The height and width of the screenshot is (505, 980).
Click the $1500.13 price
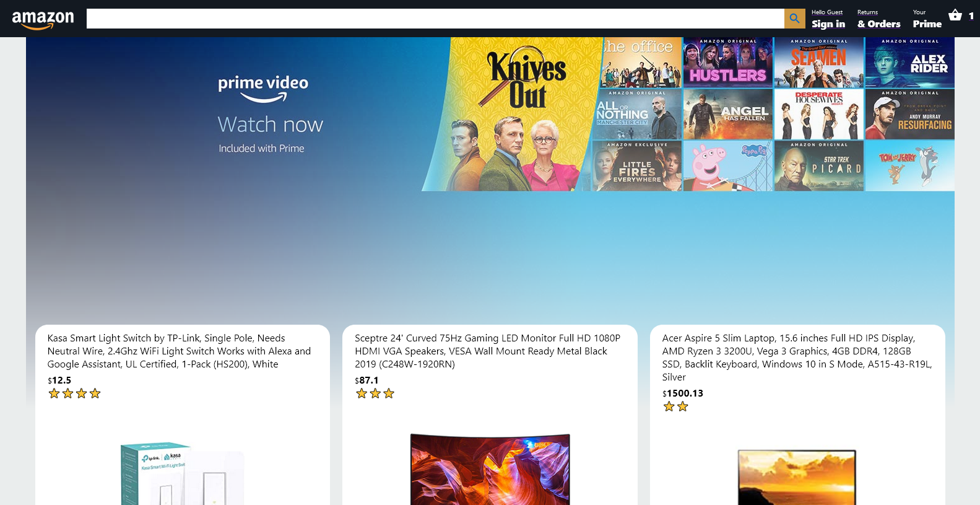(683, 393)
